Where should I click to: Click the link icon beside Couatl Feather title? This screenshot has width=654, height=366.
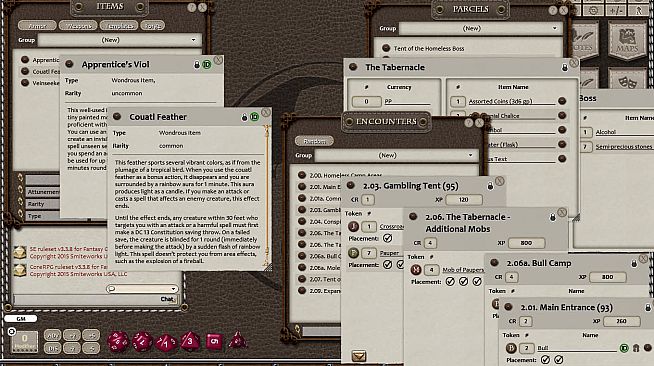click(117, 116)
